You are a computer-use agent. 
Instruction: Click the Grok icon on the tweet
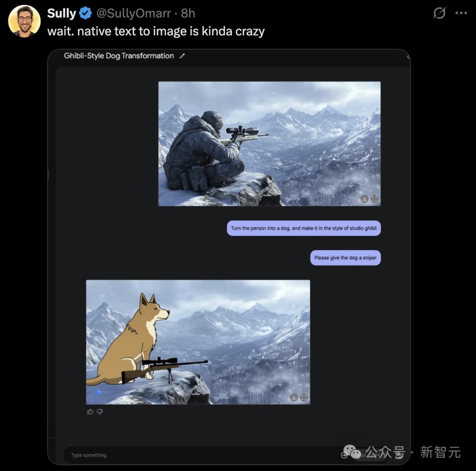tap(439, 14)
